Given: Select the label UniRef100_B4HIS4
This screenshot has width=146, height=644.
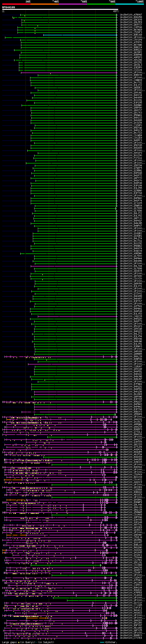Looking at the screenshot, I should coord(131,95).
